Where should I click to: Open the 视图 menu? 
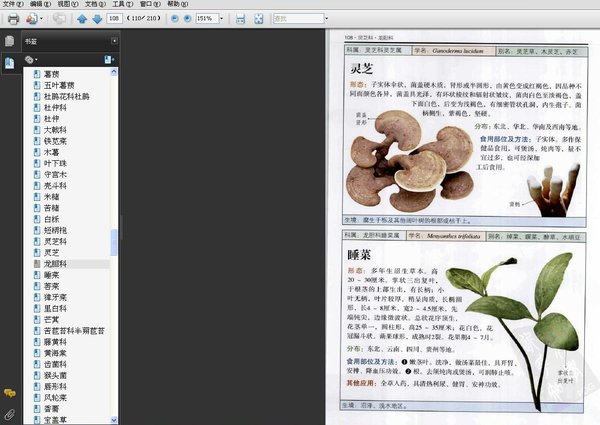tap(68, 4)
